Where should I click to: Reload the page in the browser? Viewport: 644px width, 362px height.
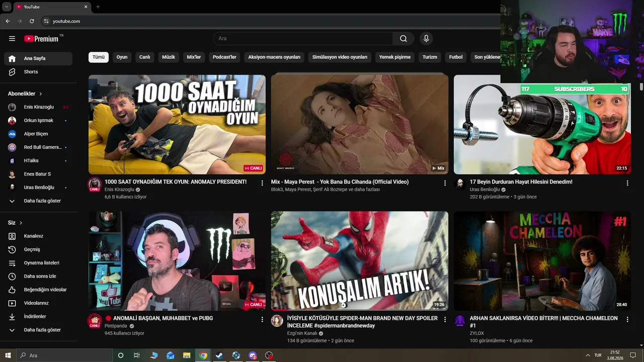click(32, 21)
